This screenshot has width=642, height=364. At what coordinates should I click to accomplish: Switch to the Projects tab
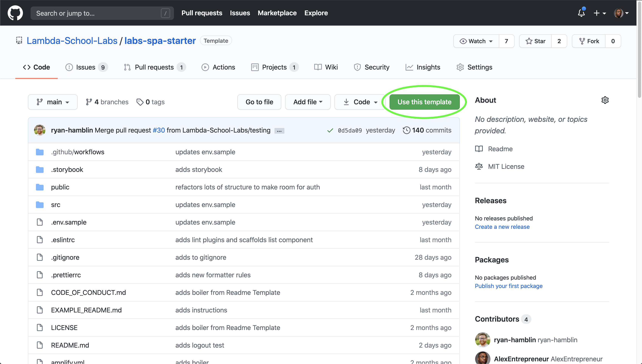coord(275,67)
